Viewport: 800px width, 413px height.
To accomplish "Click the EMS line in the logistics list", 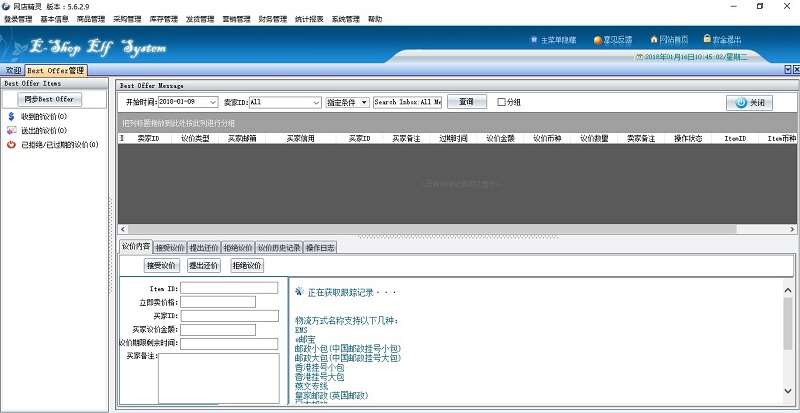I will [302, 330].
